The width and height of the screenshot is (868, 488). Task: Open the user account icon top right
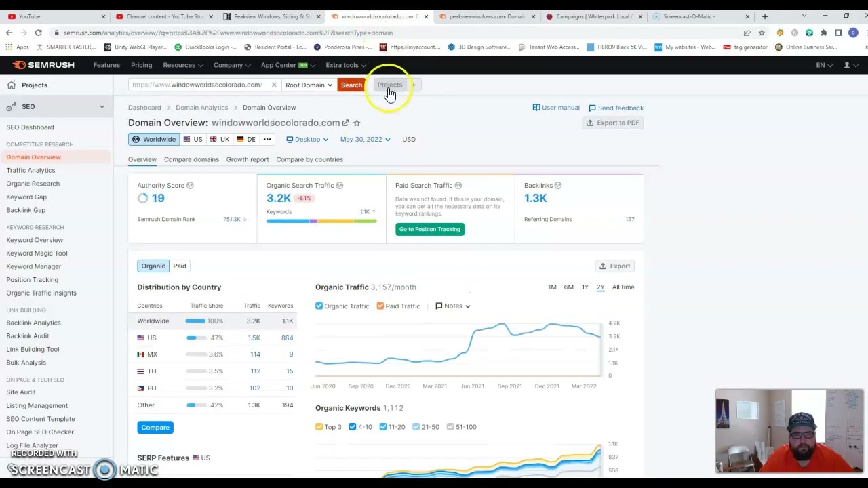[848, 65]
